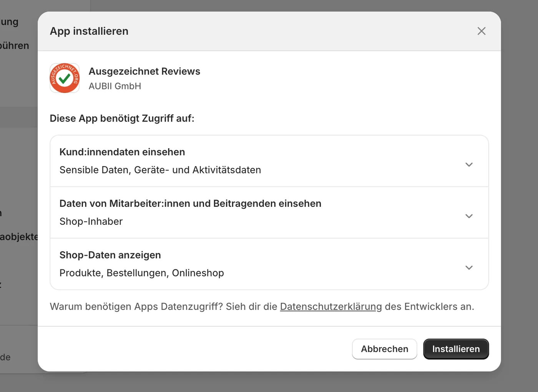The image size is (538, 392).
Task: Click the Installieren button
Action: tap(456, 349)
